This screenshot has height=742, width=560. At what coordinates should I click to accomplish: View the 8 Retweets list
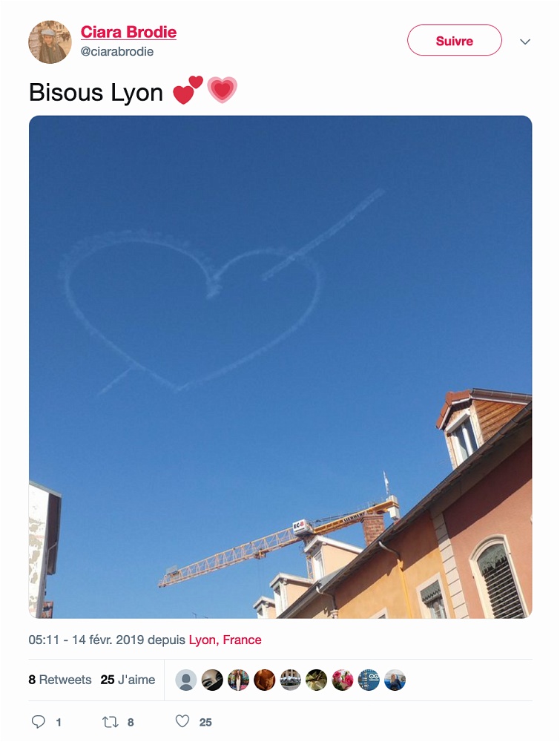pos(59,680)
